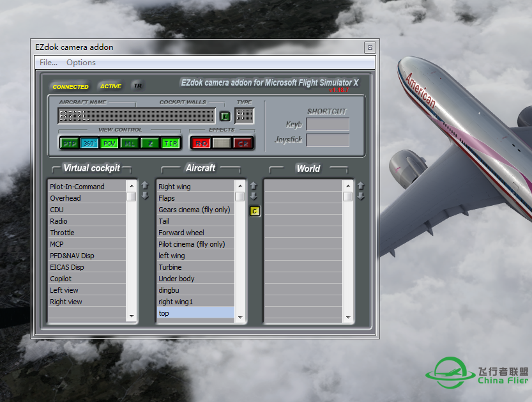Move Virtual cockpit camera up with arrow
The image size is (532, 402).
145,185
